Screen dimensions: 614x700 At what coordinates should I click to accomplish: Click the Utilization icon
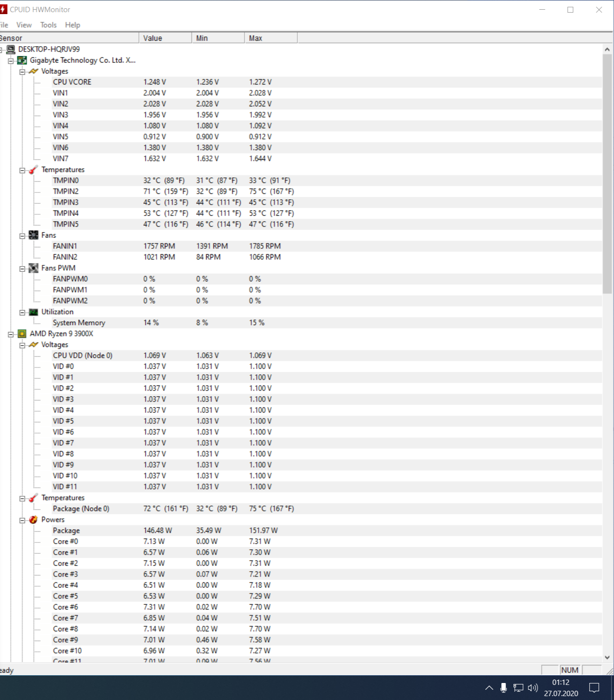[x=34, y=312]
